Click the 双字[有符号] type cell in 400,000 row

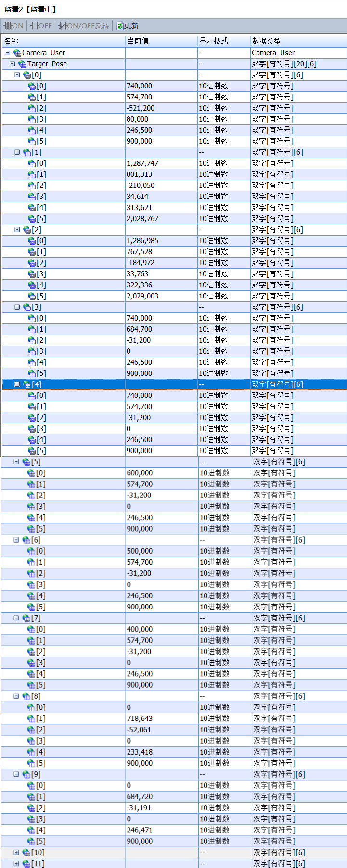[x=299, y=629]
